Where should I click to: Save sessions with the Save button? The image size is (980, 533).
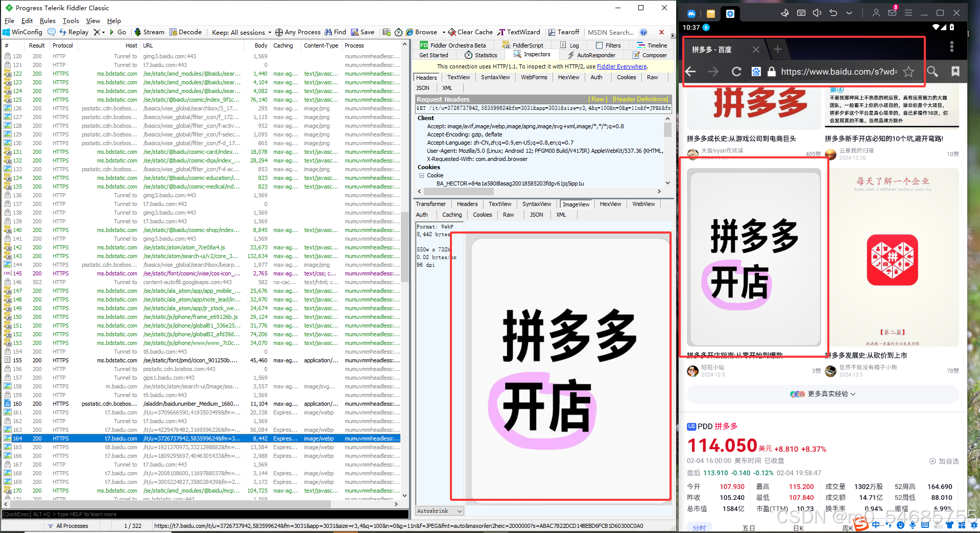pos(363,32)
